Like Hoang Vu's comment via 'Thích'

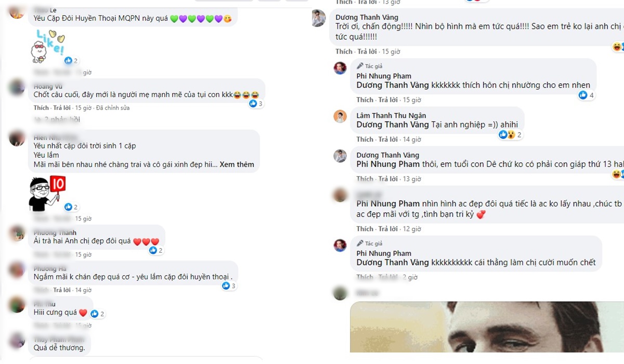click(x=41, y=108)
